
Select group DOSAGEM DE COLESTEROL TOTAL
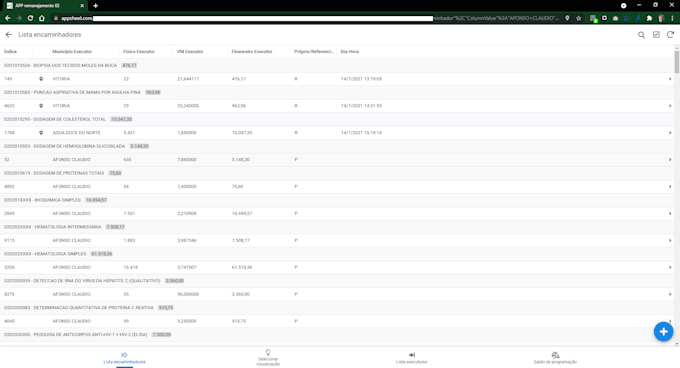click(x=337, y=119)
